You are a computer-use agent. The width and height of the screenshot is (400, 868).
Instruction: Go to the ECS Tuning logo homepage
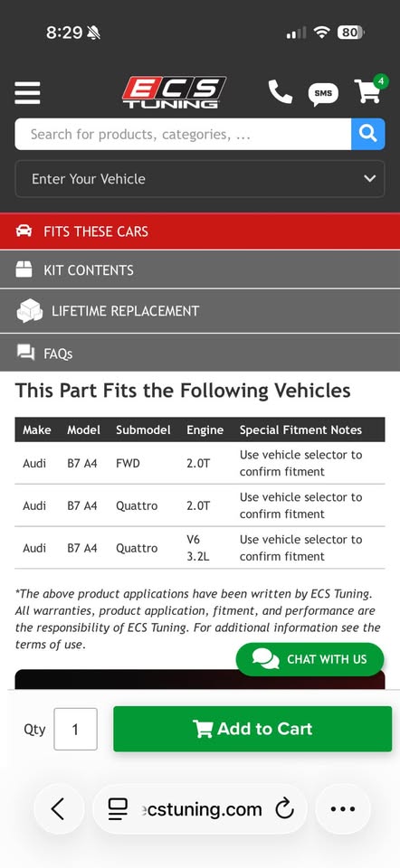174,92
